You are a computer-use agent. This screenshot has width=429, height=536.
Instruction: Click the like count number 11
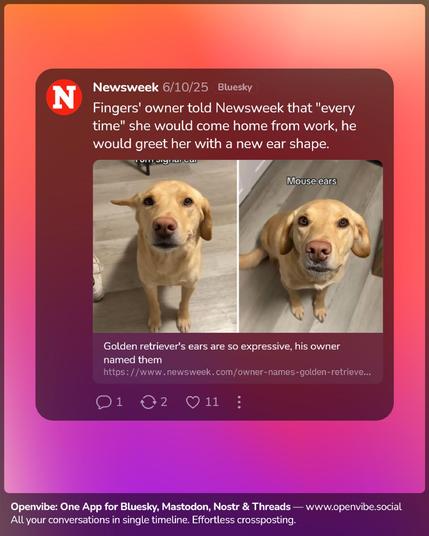point(212,402)
